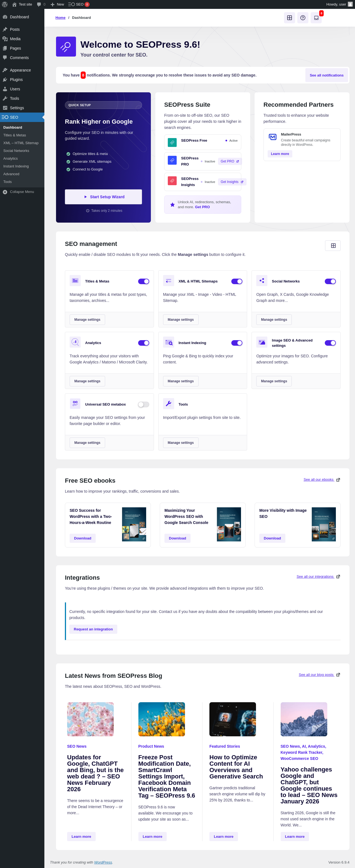
Task: Switch off the Analytics module toggle
Action: pos(144,343)
